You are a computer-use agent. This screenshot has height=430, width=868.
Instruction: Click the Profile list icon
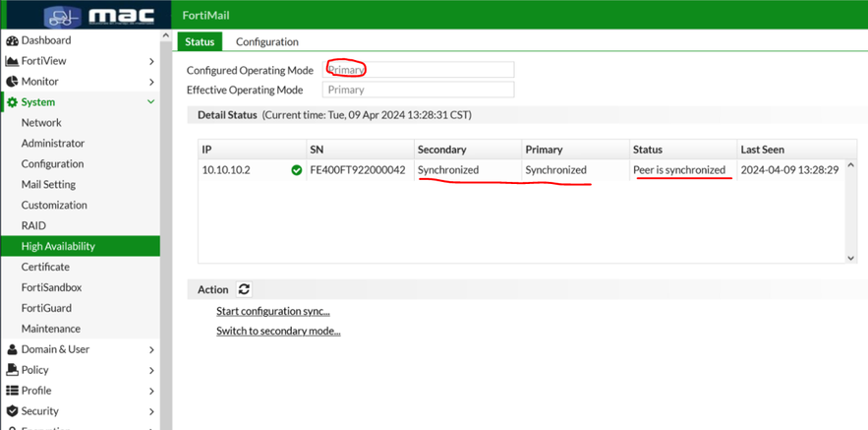12,391
